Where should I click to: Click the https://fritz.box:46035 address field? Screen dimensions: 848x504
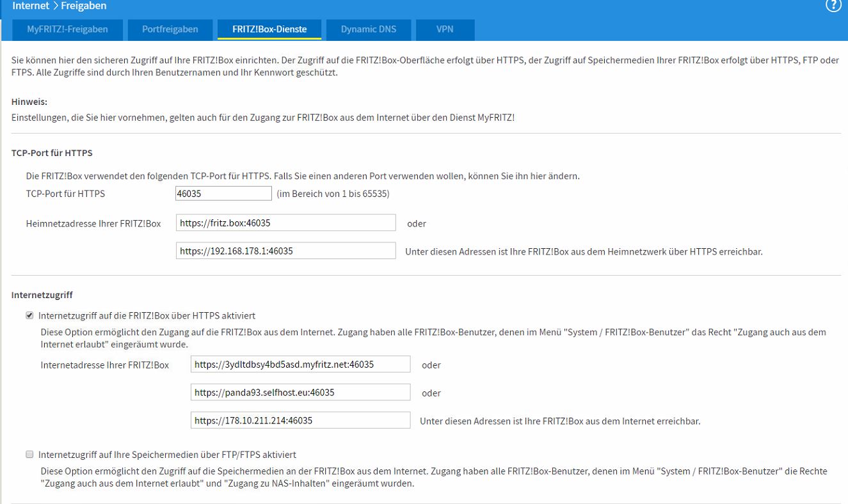[286, 223]
